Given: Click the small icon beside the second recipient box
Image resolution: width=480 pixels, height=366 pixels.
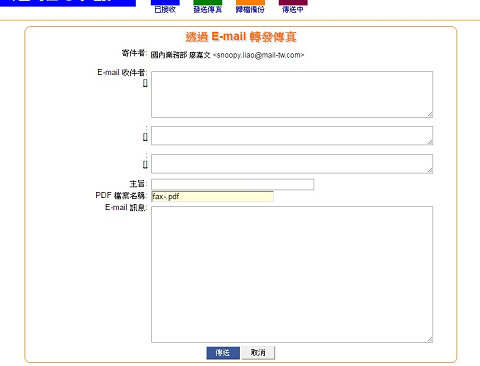Looking at the screenshot, I should (x=145, y=137).
